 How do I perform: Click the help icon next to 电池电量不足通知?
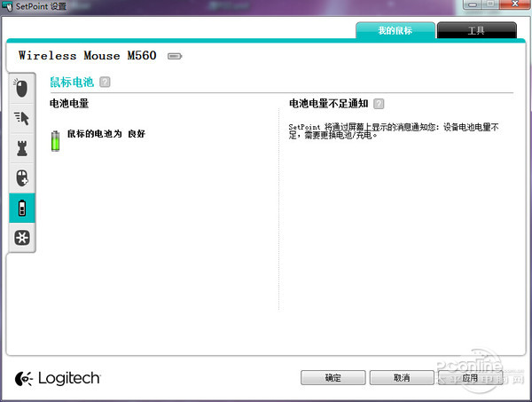point(379,104)
